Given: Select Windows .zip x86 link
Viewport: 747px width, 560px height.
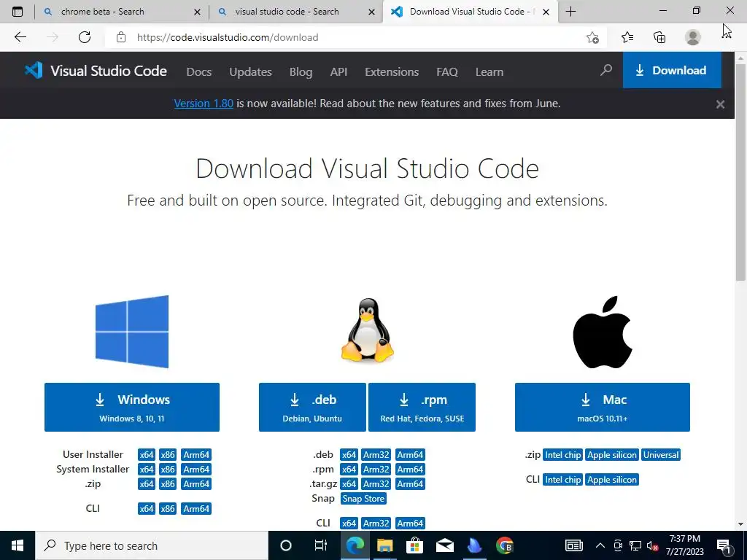Looking at the screenshot, I should (168, 484).
